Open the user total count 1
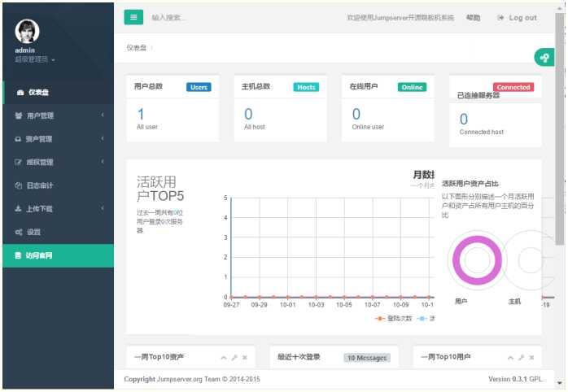Screen dimensions: 568x392 click(x=141, y=115)
